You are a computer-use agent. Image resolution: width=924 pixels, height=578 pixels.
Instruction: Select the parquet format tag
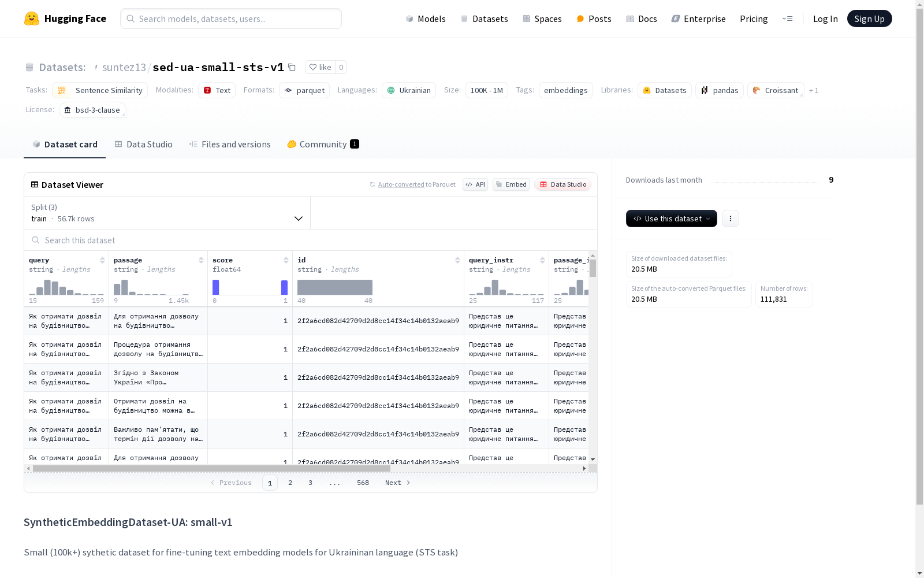click(x=304, y=90)
